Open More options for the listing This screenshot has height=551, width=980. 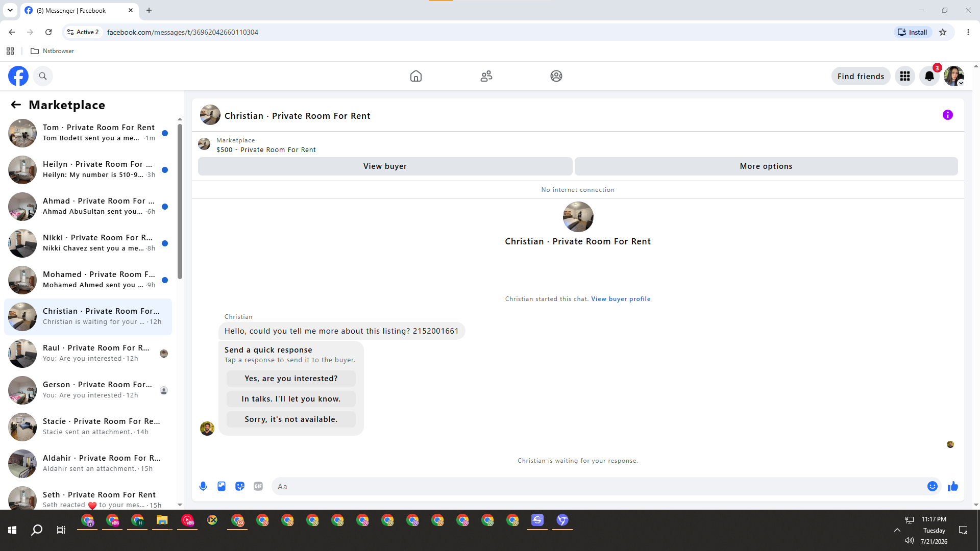(766, 166)
